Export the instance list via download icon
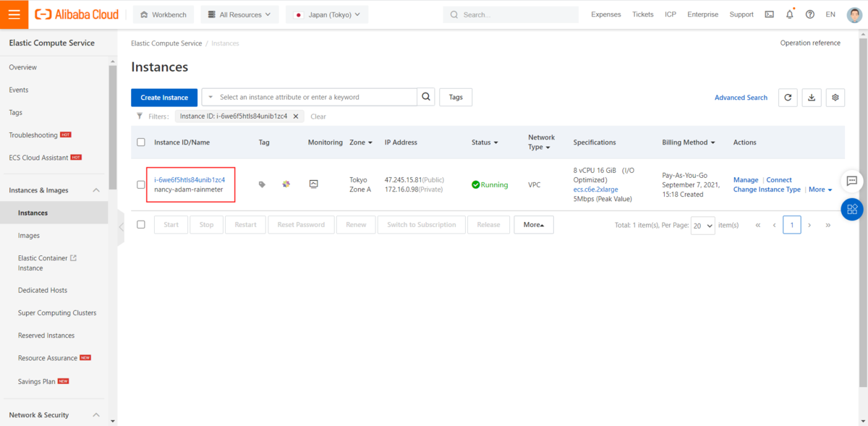 [812, 98]
